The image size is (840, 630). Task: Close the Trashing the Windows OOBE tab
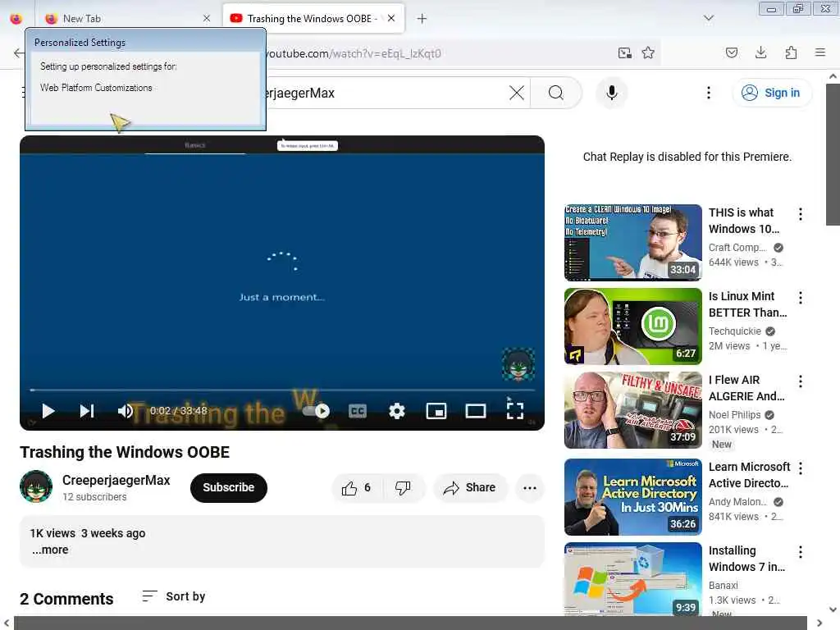point(391,18)
